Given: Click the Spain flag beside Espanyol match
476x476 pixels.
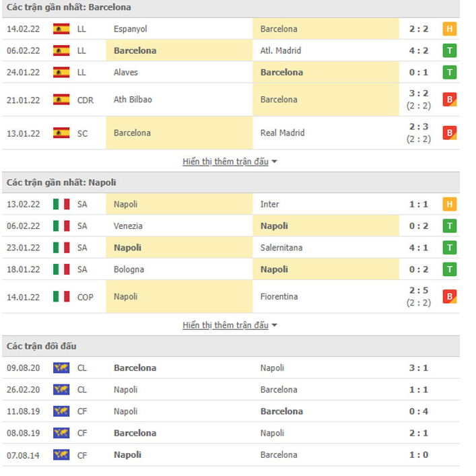Looking at the screenshot, I should point(61,29).
